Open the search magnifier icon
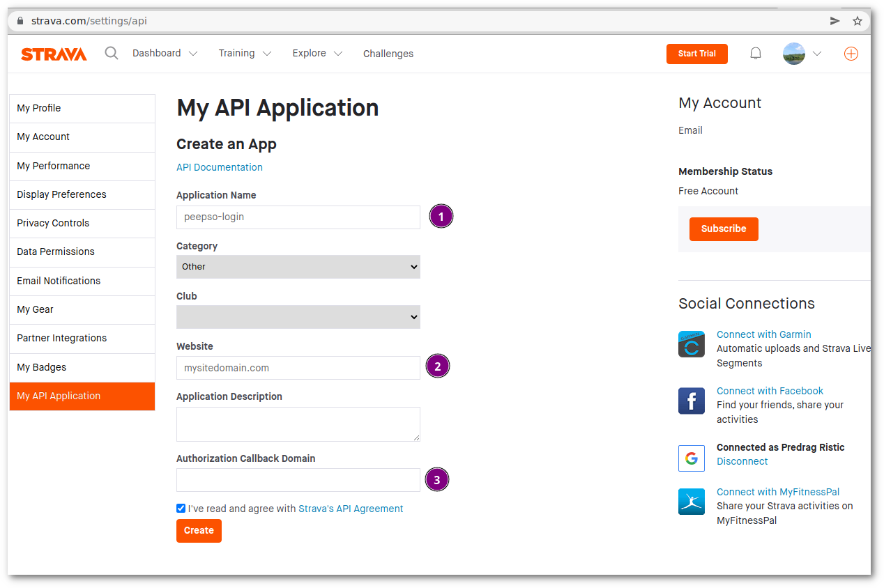 tap(112, 53)
